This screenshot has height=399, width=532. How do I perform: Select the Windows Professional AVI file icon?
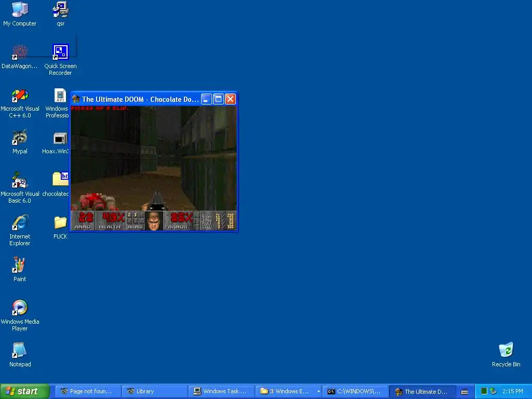coord(57,102)
